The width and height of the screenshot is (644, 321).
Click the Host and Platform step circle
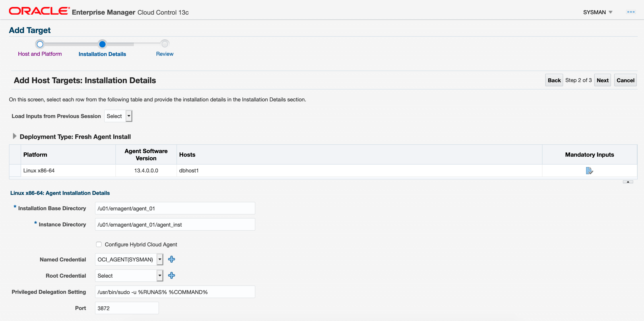coord(40,44)
